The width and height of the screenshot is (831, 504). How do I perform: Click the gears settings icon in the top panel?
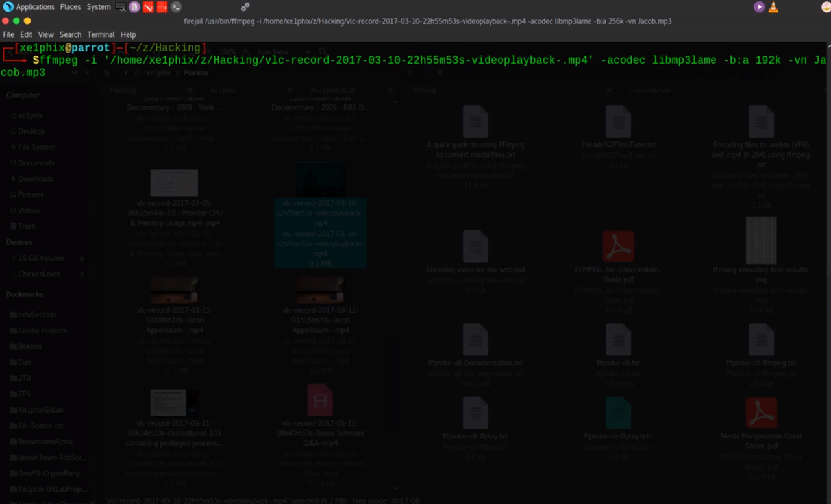point(245,6)
